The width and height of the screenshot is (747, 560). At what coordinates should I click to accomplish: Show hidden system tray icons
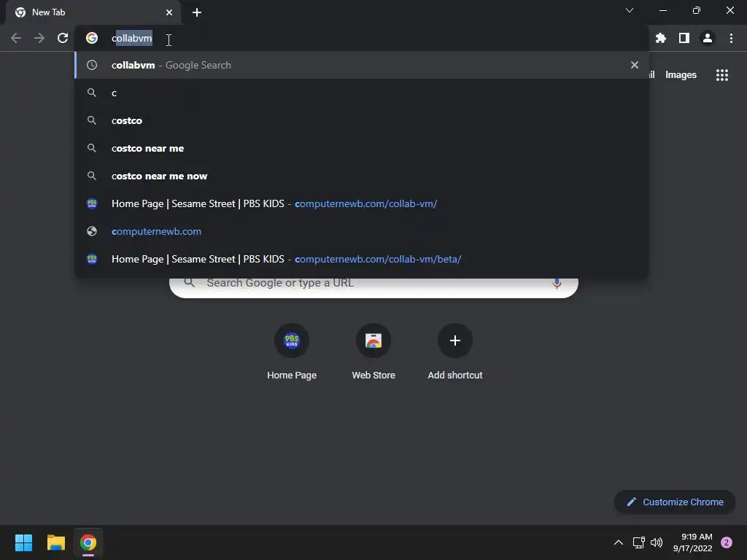[x=619, y=542]
